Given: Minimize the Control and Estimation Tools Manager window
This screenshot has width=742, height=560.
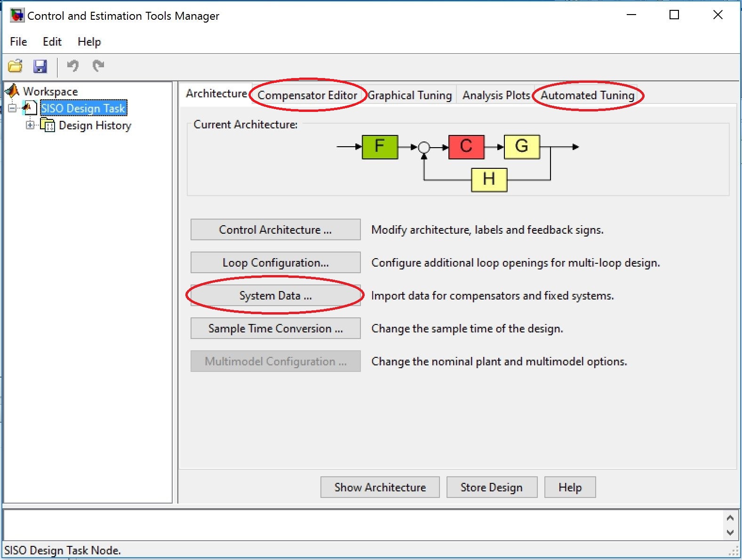Looking at the screenshot, I should click(x=631, y=15).
